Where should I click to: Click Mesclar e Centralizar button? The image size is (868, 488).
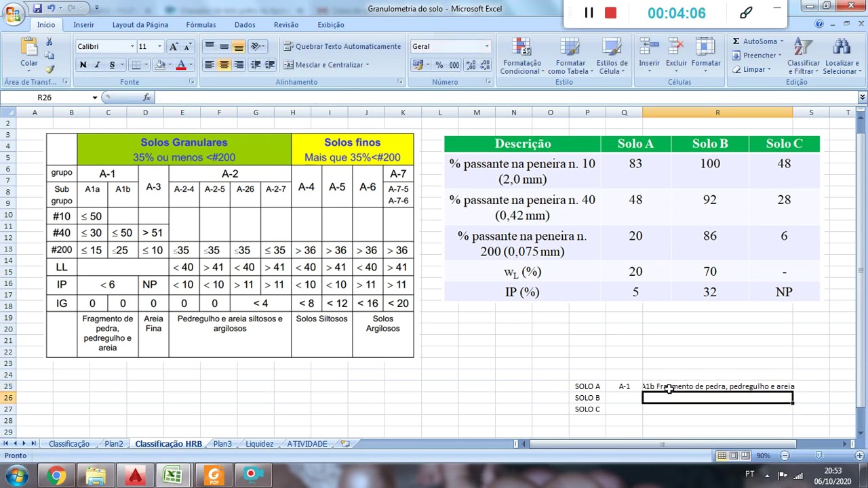coord(326,64)
